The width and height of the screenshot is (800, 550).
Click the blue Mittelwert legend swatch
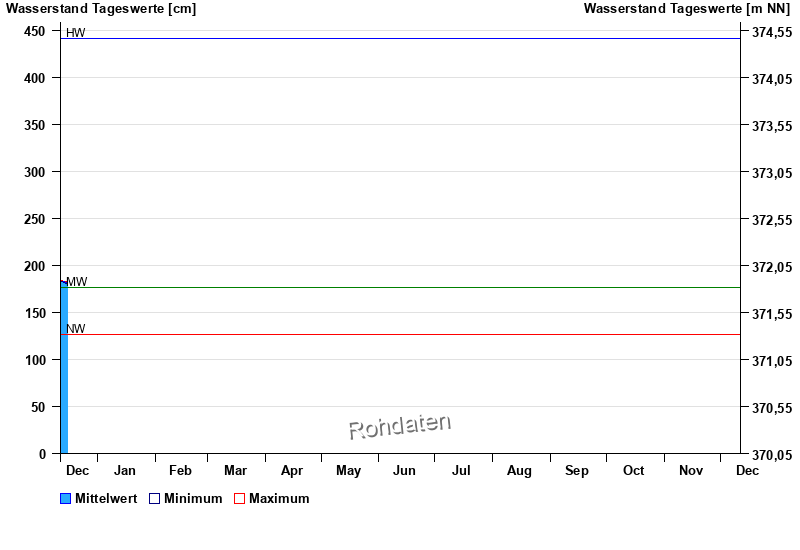point(66,499)
